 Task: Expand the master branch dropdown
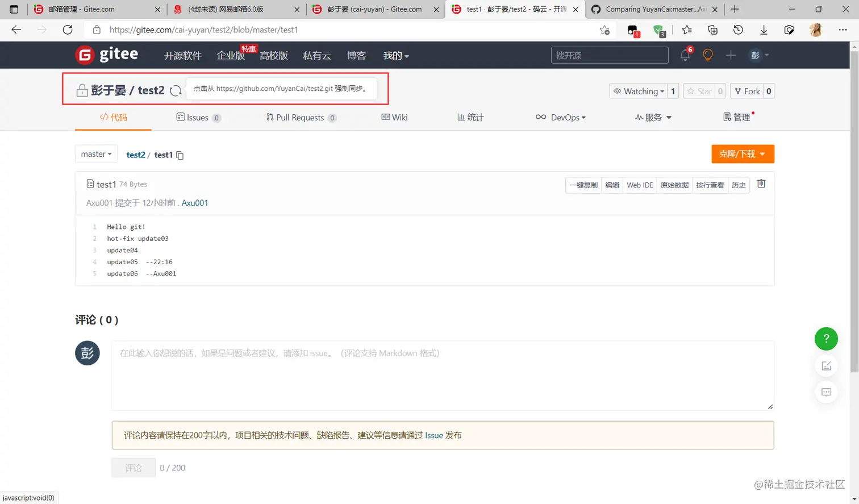pos(96,154)
